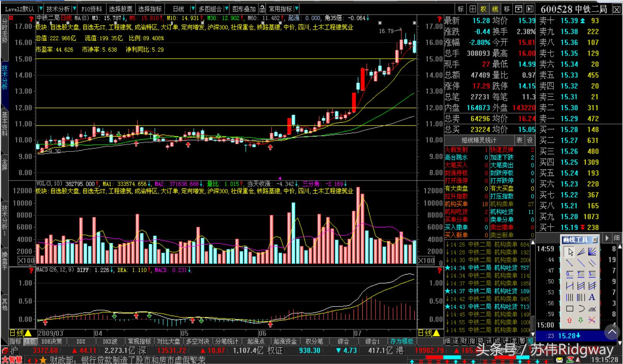Pick the double-line regression channel tool
623x364 pixels.
click(x=581, y=286)
